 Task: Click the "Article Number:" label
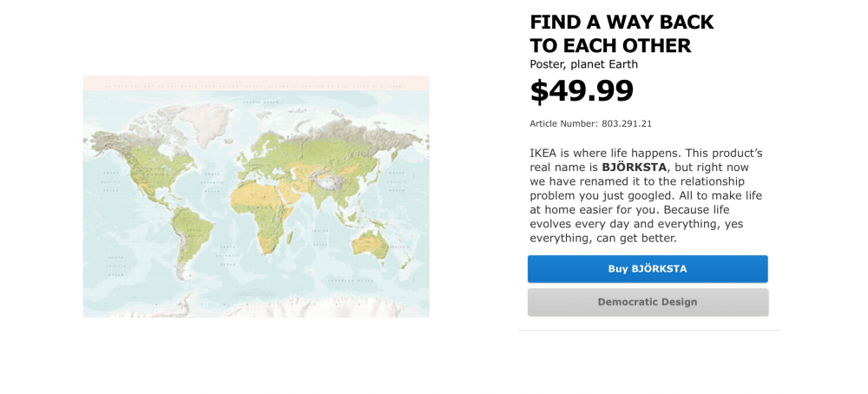(563, 123)
